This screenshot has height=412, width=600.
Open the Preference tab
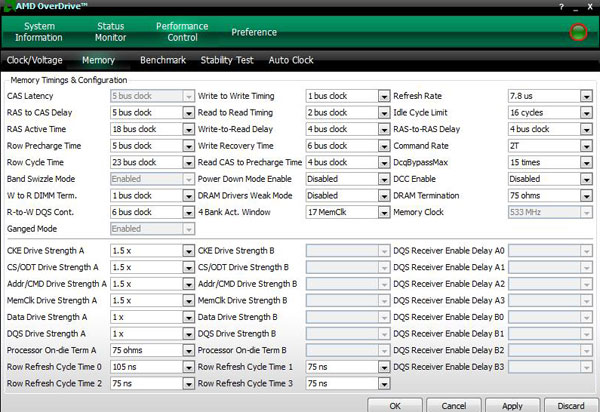coord(254,32)
